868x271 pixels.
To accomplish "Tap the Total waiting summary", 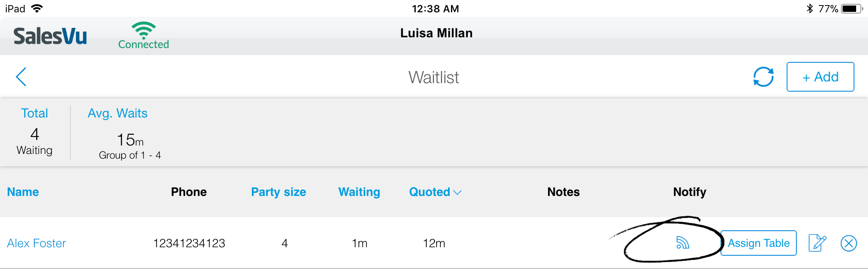I will tap(35, 132).
